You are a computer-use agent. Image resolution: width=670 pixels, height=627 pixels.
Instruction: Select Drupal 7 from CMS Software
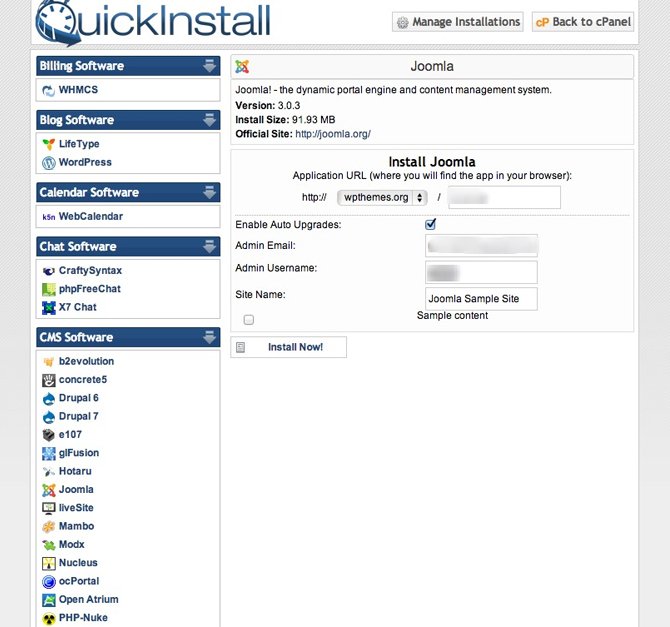[x=79, y=416]
